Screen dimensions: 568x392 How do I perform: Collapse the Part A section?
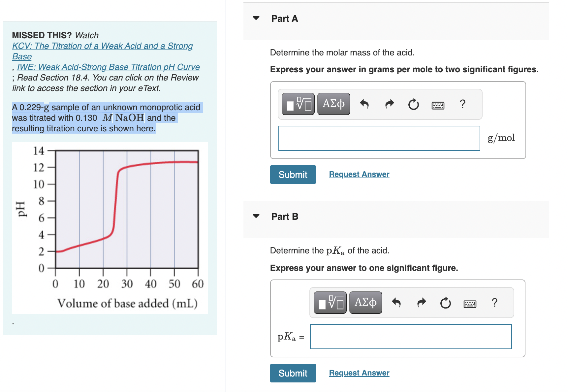(x=256, y=18)
